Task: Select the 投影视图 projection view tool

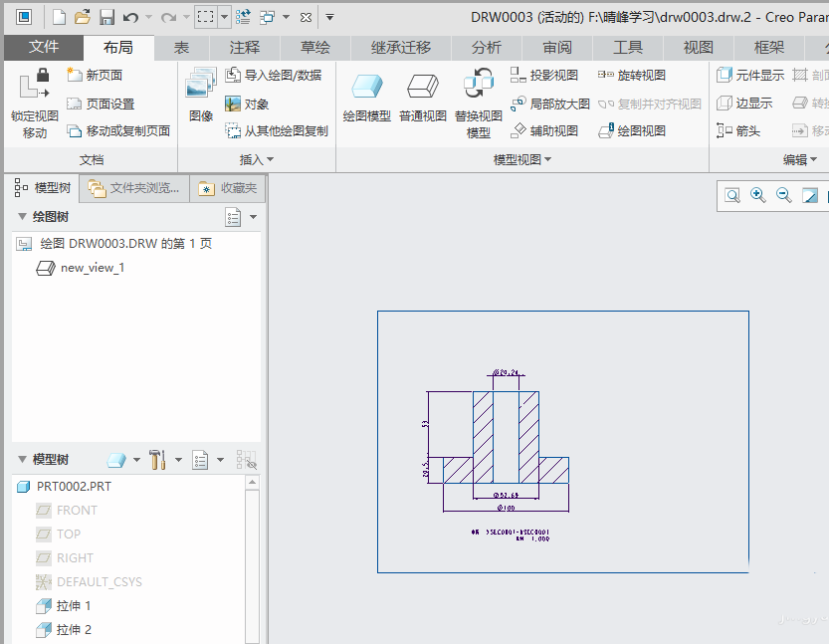Action: [x=552, y=74]
